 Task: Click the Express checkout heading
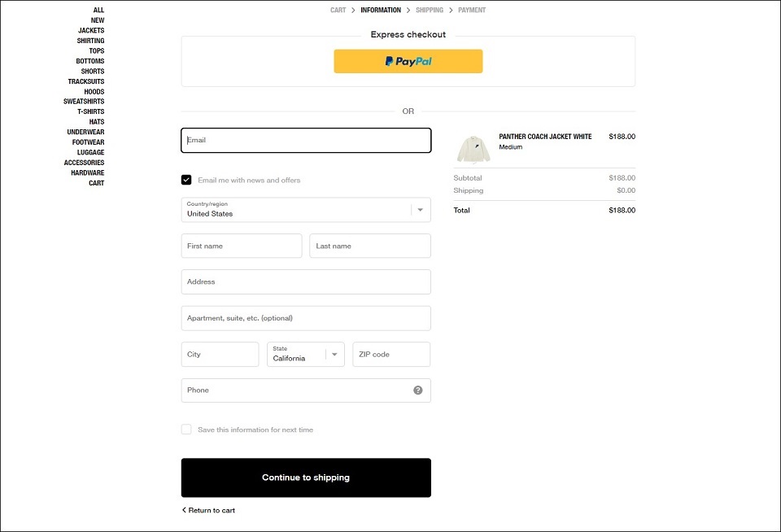[x=408, y=34]
